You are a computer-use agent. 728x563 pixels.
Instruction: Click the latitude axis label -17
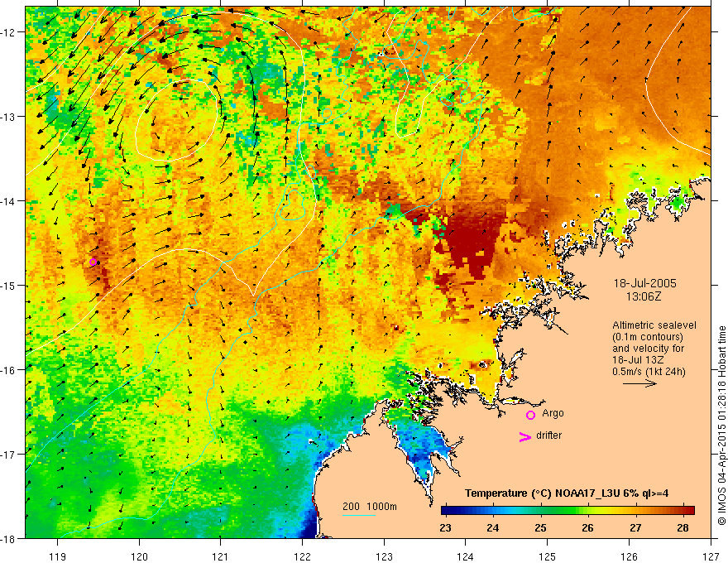[8, 455]
